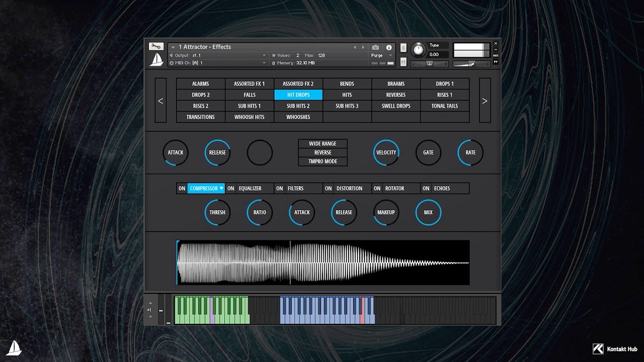Image resolution: width=644 pixels, height=362 pixels.
Task: Select the WHOOSHES sound category
Action: (x=298, y=117)
